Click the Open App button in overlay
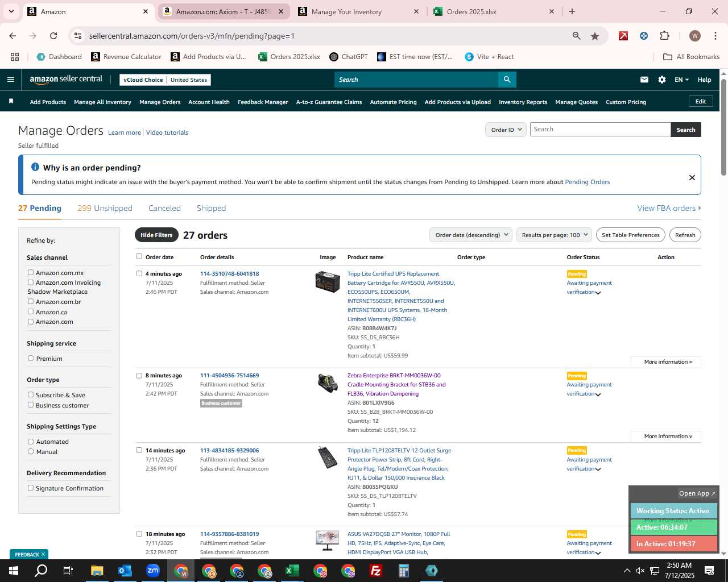 pos(697,493)
